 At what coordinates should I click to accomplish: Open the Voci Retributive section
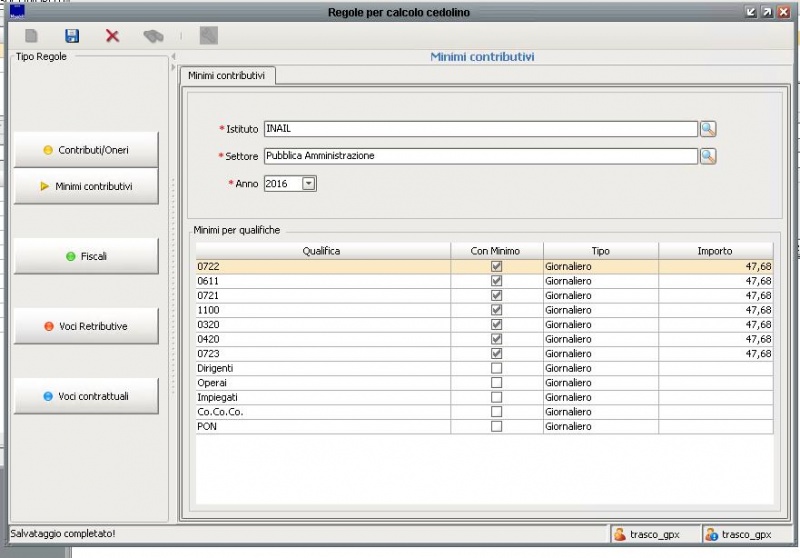pyautogui.click(x=86, y=326)
